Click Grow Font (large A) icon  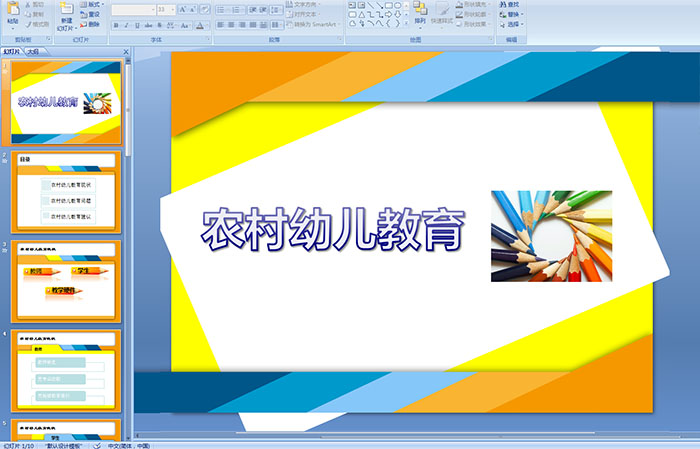tap(183, 9)
